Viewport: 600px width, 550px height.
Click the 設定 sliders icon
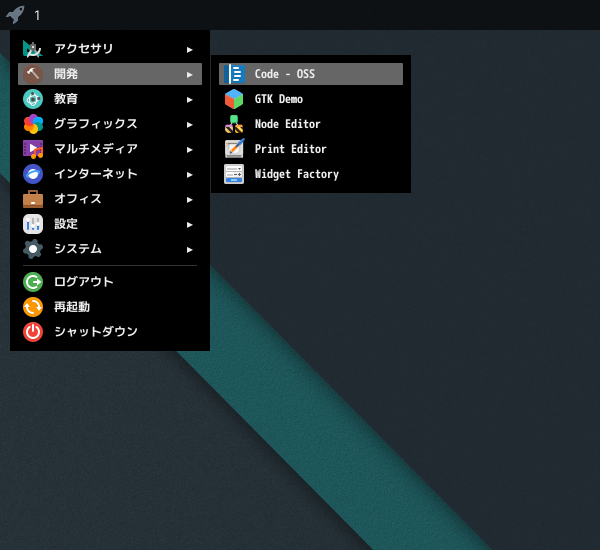tap(33, 224)
